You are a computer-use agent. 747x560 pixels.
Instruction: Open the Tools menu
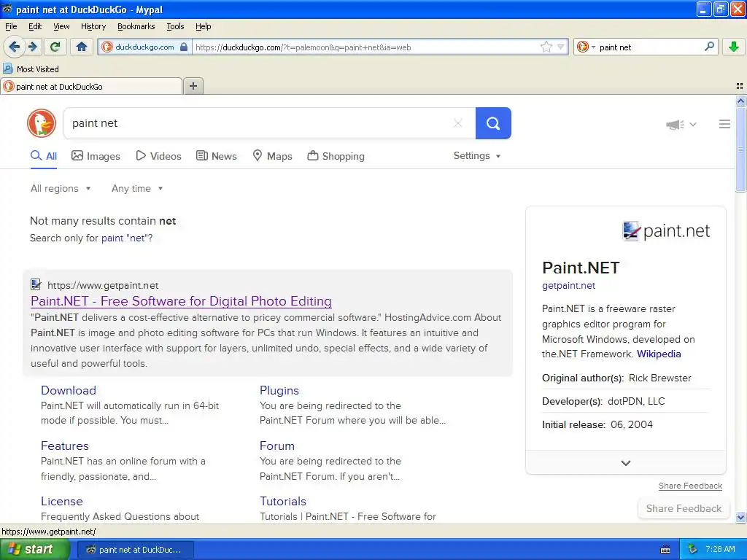coord(175,26)
